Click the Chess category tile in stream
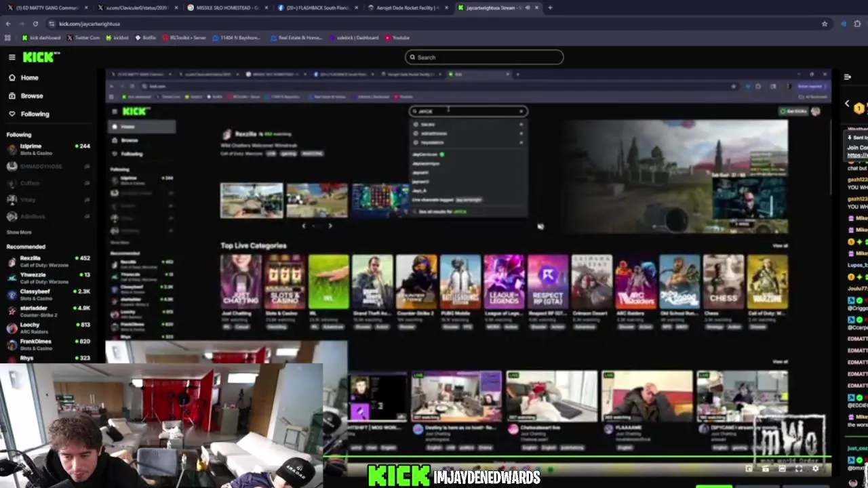This screenshot has width=868, height=488. coord(723,283)
